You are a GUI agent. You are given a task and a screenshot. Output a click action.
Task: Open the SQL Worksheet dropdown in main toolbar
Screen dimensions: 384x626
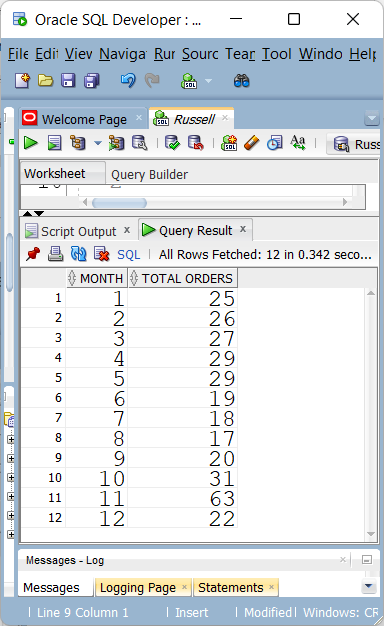pyautogui.click(x=208, y=81)
